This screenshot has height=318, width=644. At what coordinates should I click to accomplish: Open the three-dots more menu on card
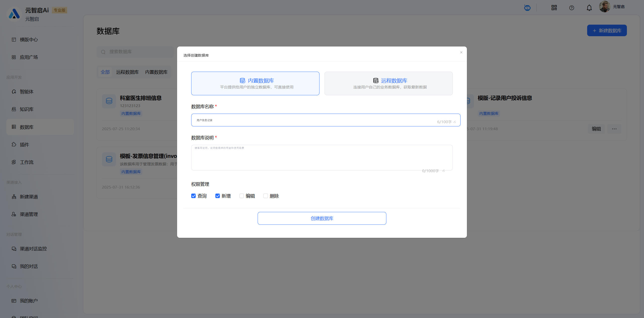tap(614, 129)
